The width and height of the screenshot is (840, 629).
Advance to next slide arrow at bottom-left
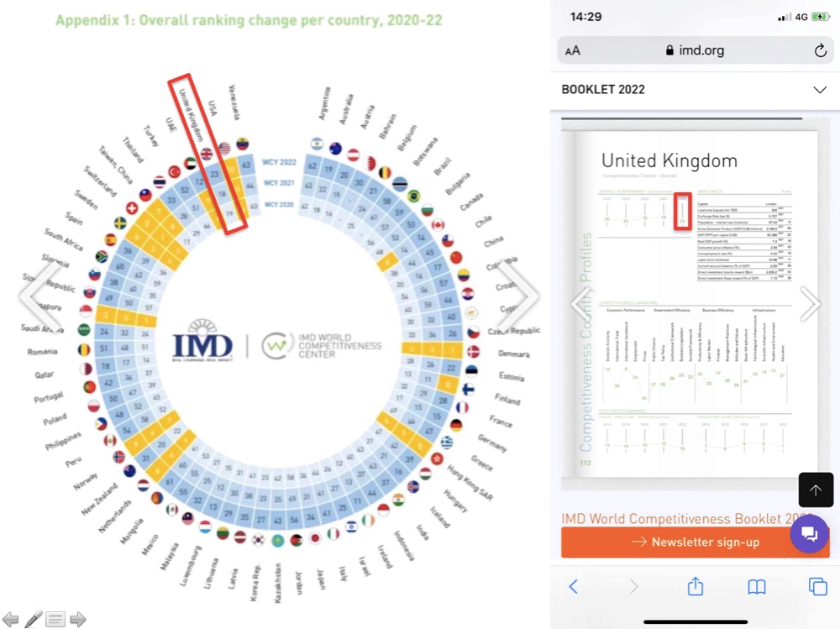tap(78, 620)
